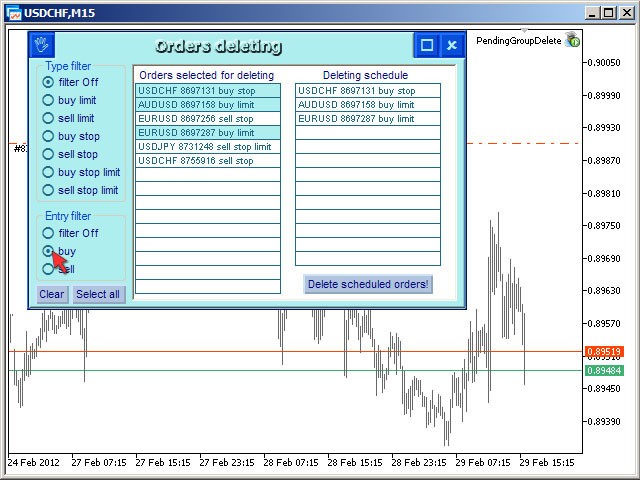Select the 'sell stop' type filter
The height and width of the screenshot is (480, 640).
[48, 154]
